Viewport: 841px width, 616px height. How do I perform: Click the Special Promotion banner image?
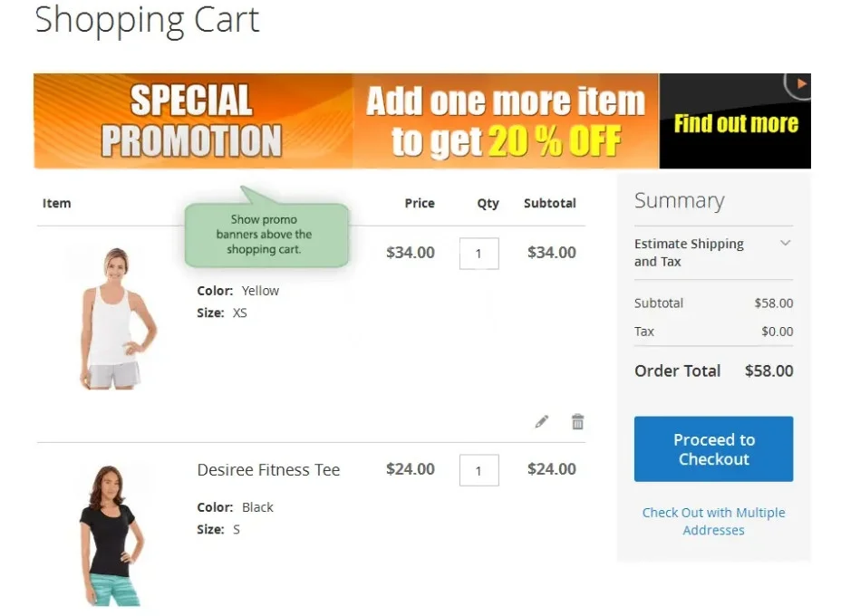click(x=191, y=120)
